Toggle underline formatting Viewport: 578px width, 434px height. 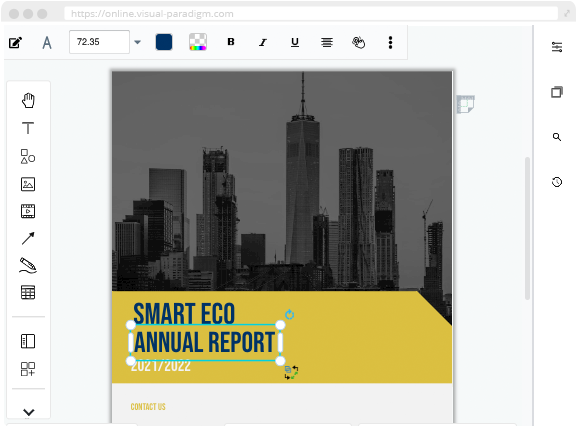click(295, 42)
